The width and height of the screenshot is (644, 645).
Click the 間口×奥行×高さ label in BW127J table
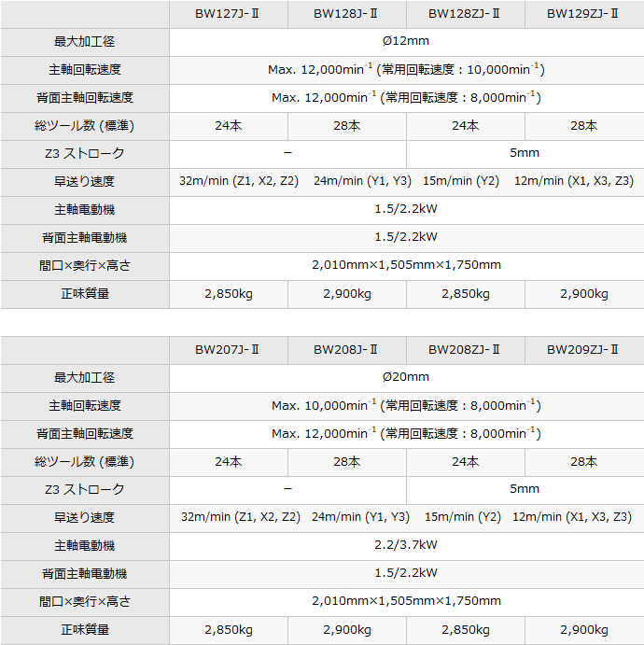(x=85, y=266)
